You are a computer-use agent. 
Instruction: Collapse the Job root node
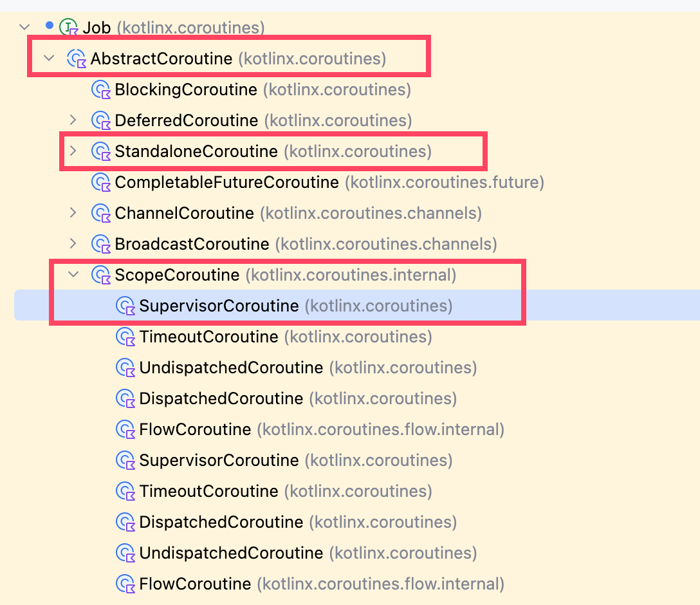pos(24,28)
